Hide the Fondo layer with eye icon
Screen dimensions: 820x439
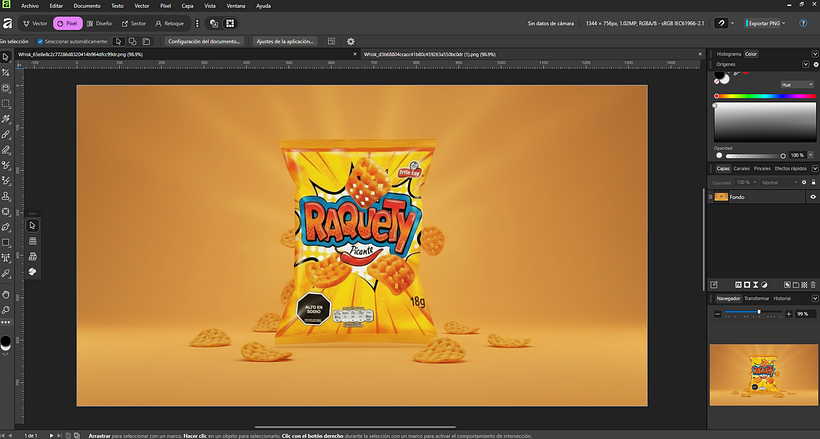tap(813, 197)
